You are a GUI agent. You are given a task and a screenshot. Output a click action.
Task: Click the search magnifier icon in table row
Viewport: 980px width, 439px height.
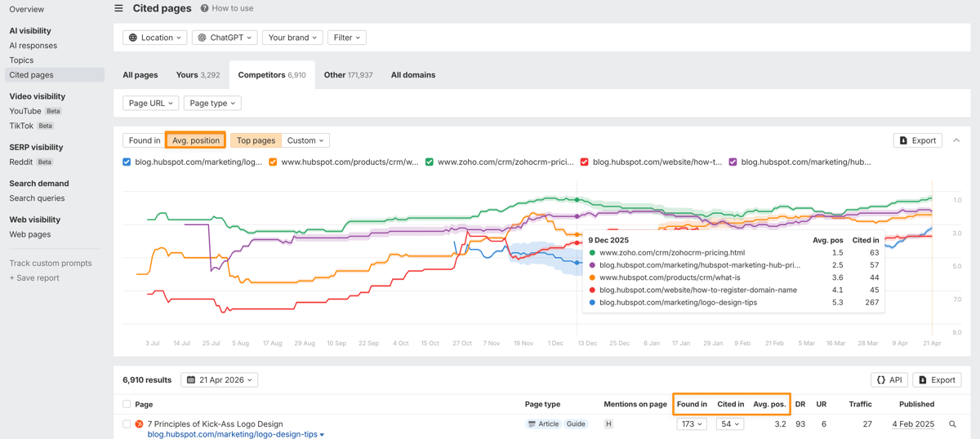pos(952,424)
